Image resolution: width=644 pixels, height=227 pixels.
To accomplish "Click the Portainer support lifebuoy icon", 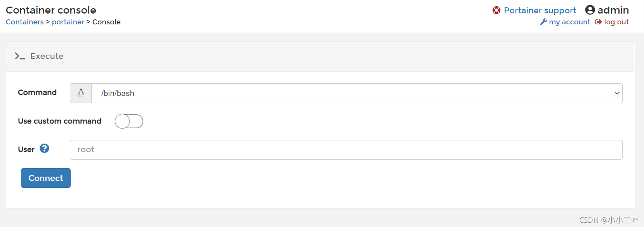I will click(x=496, y=10).
